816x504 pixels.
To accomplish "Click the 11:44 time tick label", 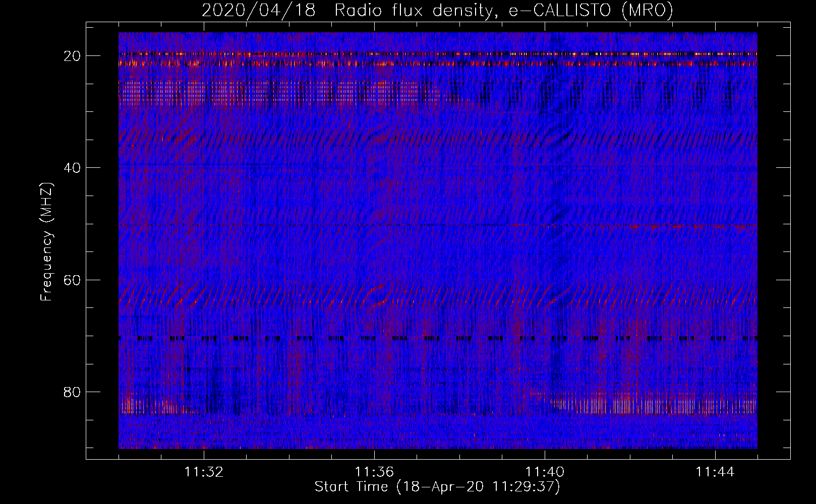I will pyautogui.click(x=715, y=472).
